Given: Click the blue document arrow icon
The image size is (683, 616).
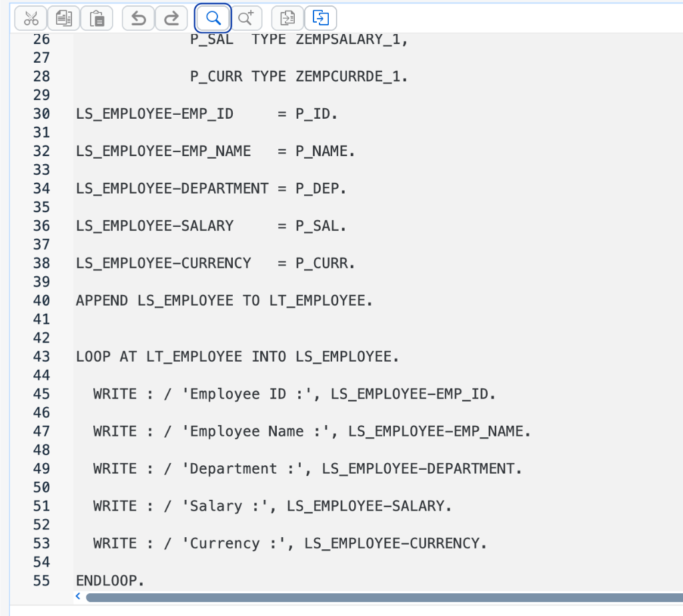Looking at the screenshot, I should click(x=321, y=18).
